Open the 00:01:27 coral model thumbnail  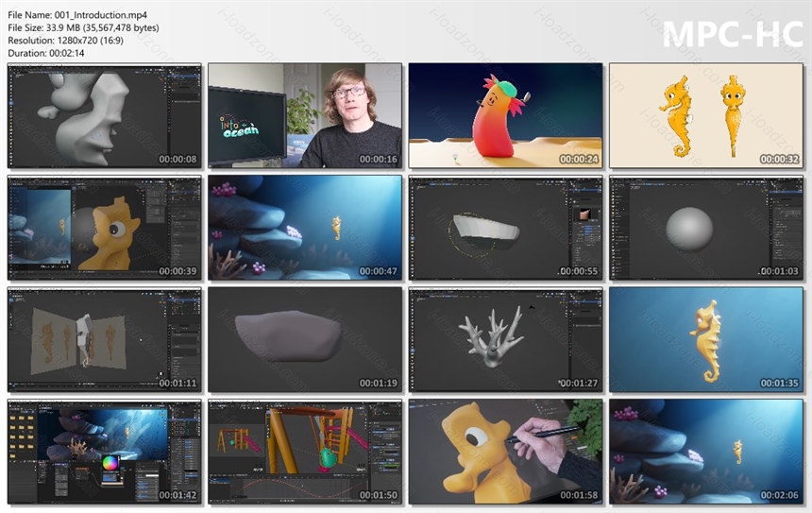[505, 340]
